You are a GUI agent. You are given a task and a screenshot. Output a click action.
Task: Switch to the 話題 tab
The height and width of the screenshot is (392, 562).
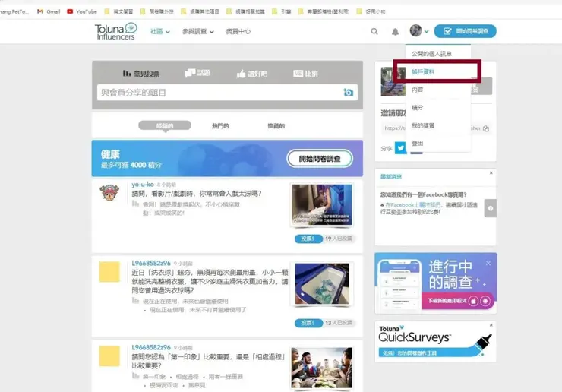coord(197,73)
